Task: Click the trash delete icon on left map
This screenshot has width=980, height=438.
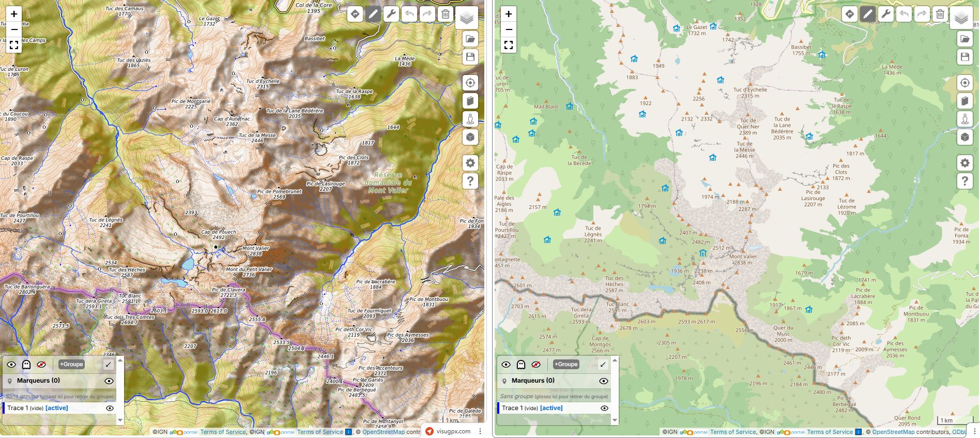Action: point(445,14)
